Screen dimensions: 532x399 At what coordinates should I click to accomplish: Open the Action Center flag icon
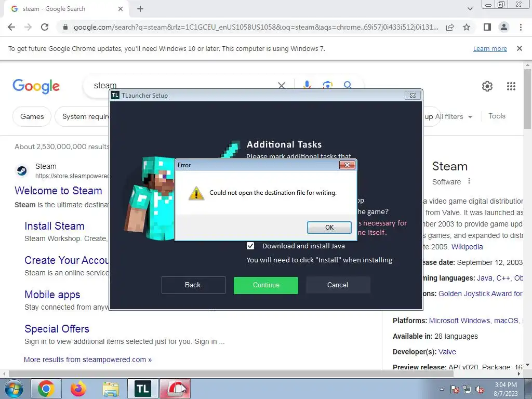point(454,389)
